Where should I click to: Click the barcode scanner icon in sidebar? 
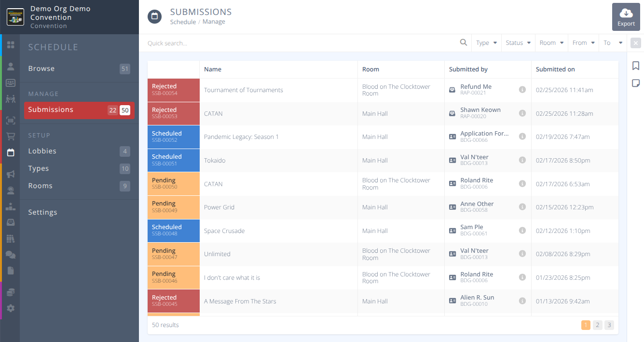pos(11,121)
